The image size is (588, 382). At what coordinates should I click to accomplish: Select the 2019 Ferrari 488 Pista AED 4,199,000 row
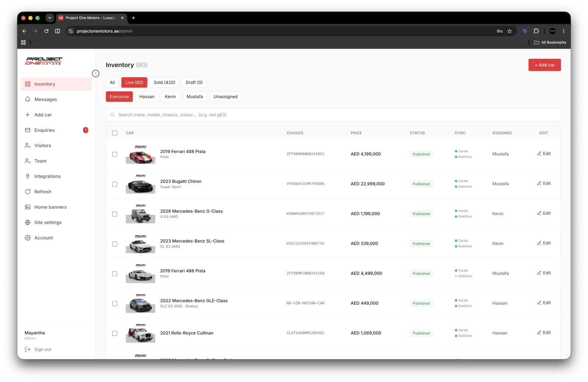[115, 154]
